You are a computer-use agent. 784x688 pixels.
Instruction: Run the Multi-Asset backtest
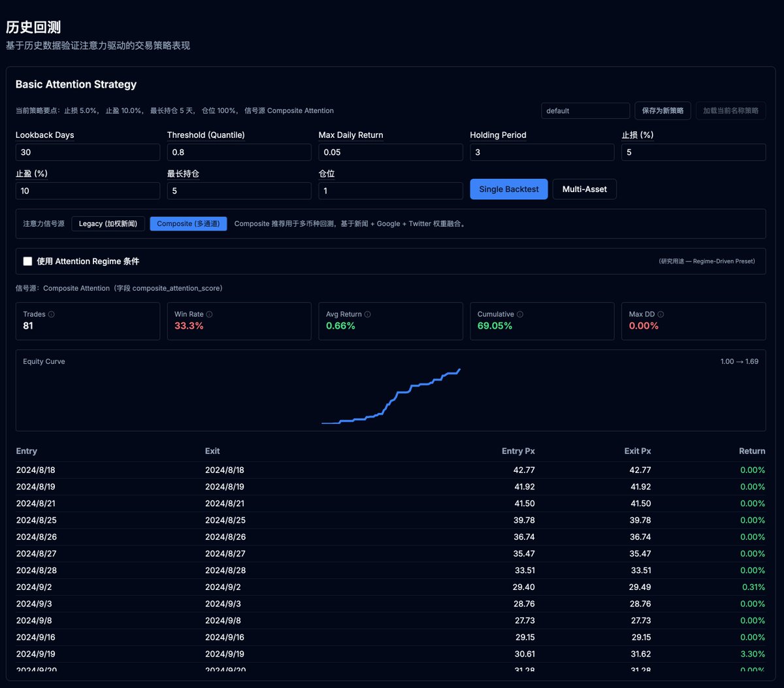(585, 189)
